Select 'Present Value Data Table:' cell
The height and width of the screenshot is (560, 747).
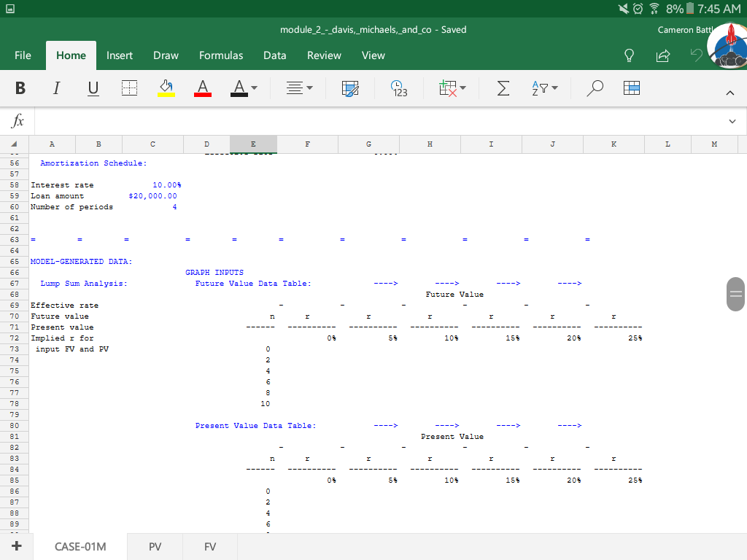click(x=255, y=426)
